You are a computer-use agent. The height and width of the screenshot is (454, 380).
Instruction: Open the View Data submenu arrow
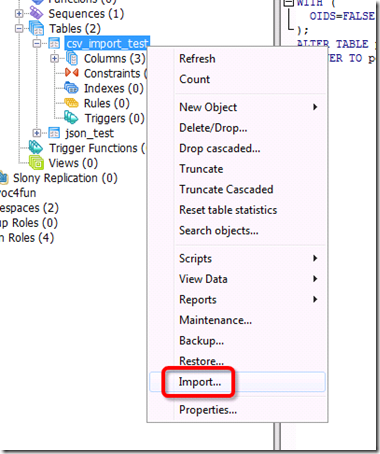[315, 279]
